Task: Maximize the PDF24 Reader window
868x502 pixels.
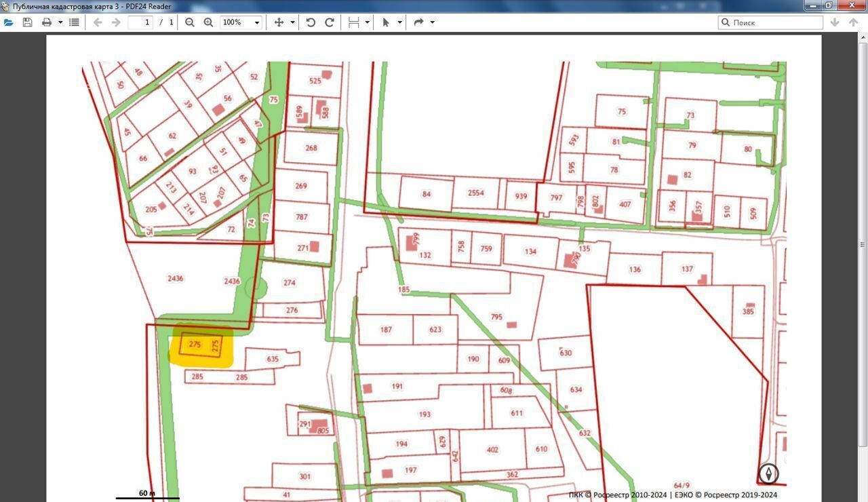Action: pyautogui.click(x=829, y=5)
